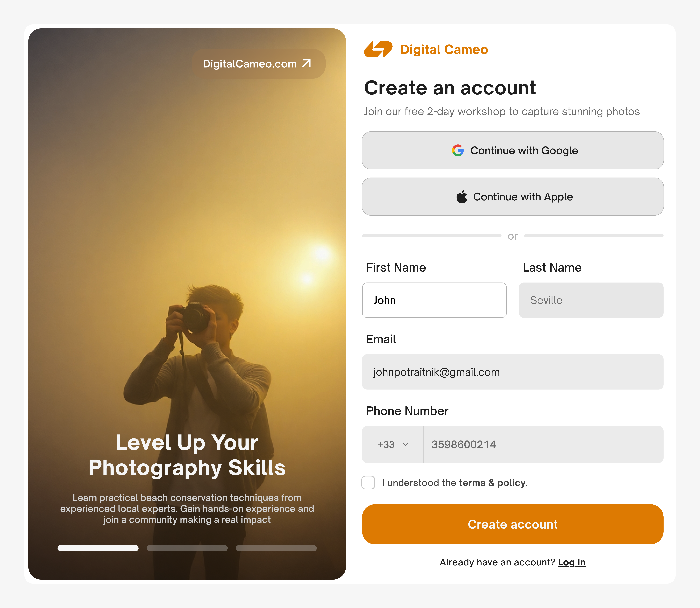This screenshot has width=700, height=608.
Task: Click the Apple logo icon
Action: [x=462, y=197]
